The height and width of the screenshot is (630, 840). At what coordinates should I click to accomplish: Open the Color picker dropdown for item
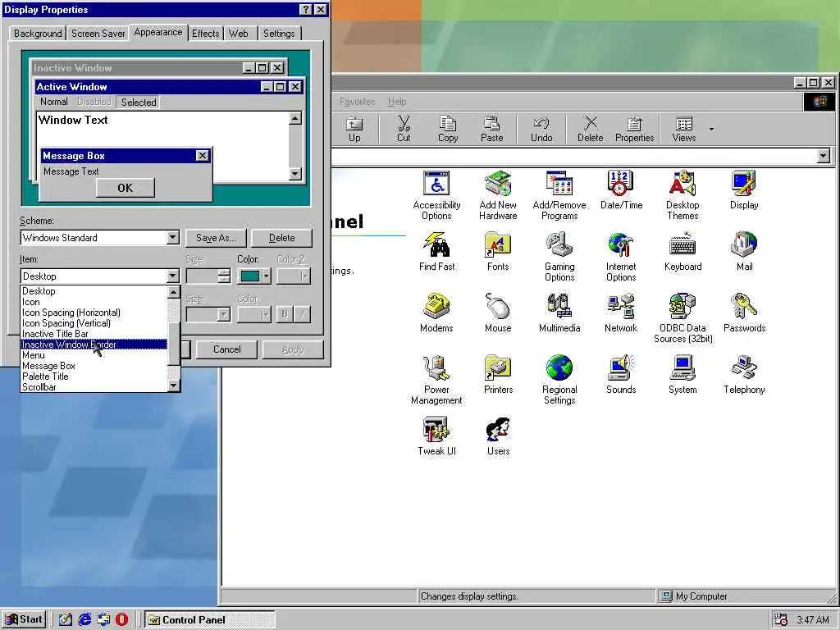[x=254, y=276]
